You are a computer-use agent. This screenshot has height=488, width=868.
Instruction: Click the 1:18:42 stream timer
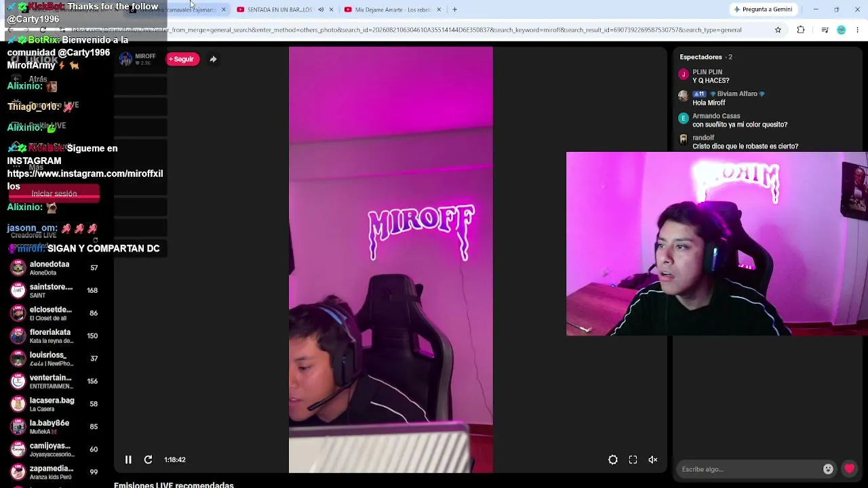pyautogui.click(x=175, y=460)
